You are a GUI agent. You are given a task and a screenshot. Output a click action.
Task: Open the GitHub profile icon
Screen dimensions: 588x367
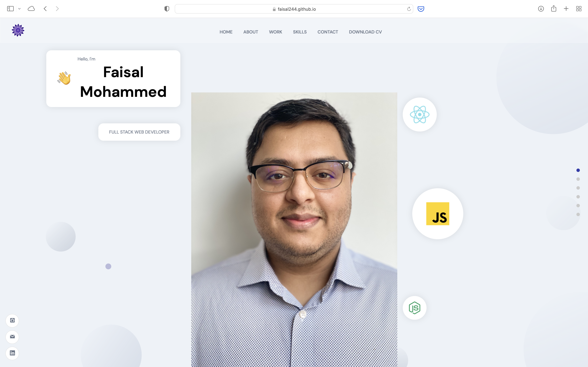[12, 320]
